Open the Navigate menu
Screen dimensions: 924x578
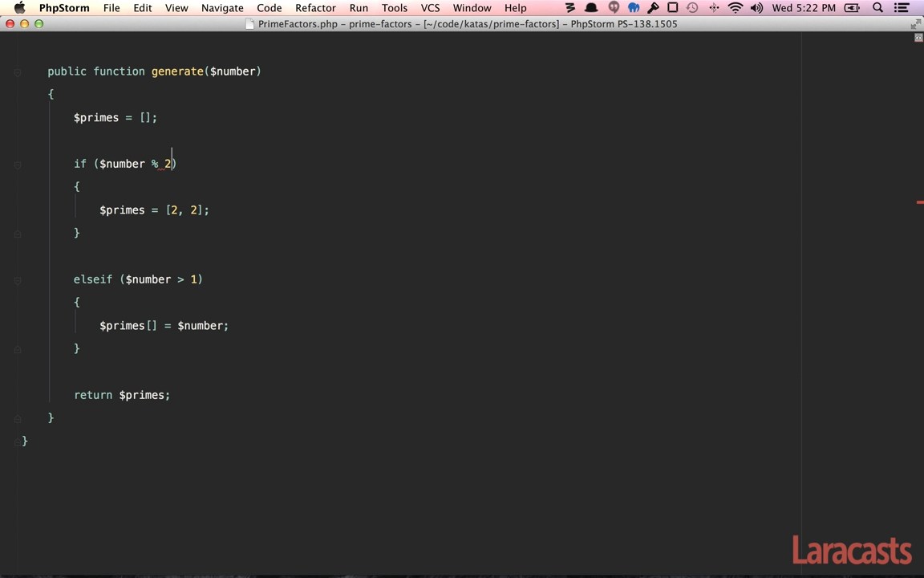coord(221,8)
